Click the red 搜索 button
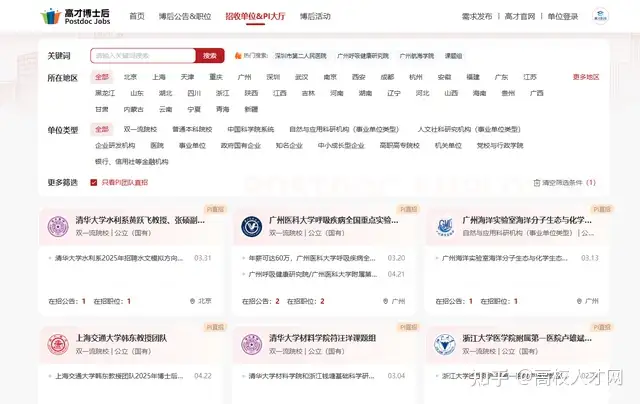The width and height of the screenshot is (640, 404). (208, 56)
